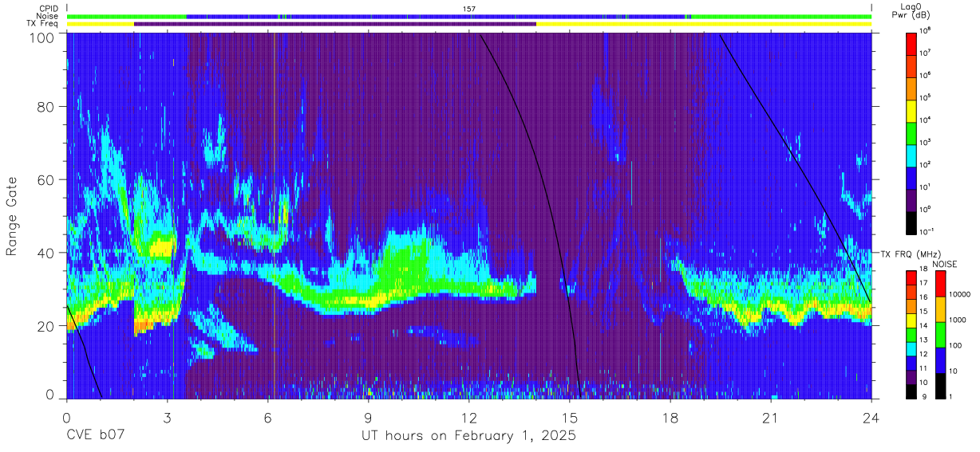Click the 21 hour tick label
The width and height of the screenshot is (980, 452).
pos(771,417)
